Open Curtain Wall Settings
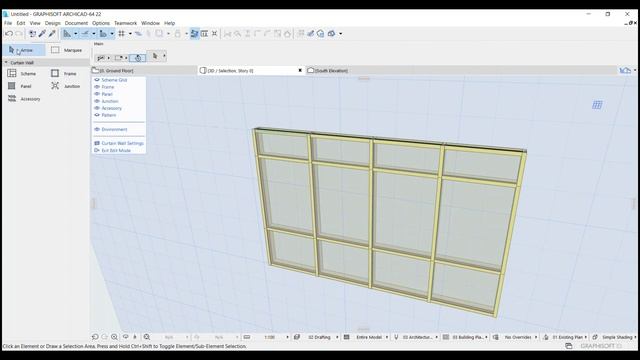Viewport: 640px width, 360px height. click(x=119, y=143)
